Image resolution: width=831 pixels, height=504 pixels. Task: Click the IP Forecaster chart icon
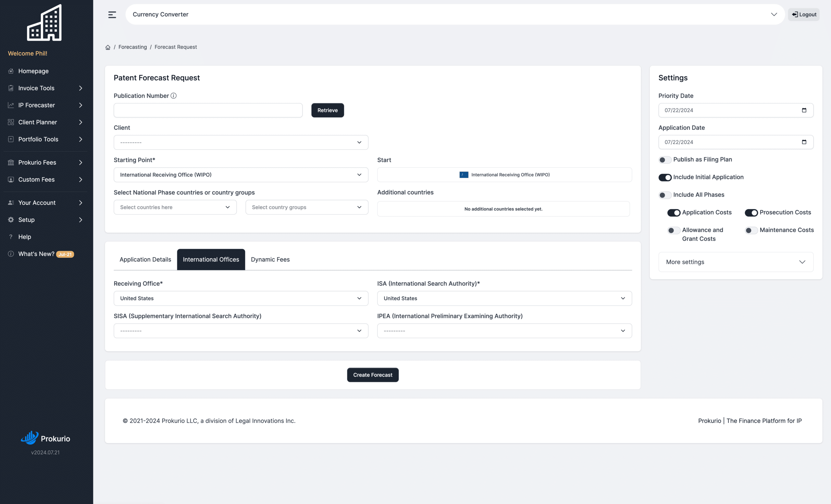tap(11, 105)
